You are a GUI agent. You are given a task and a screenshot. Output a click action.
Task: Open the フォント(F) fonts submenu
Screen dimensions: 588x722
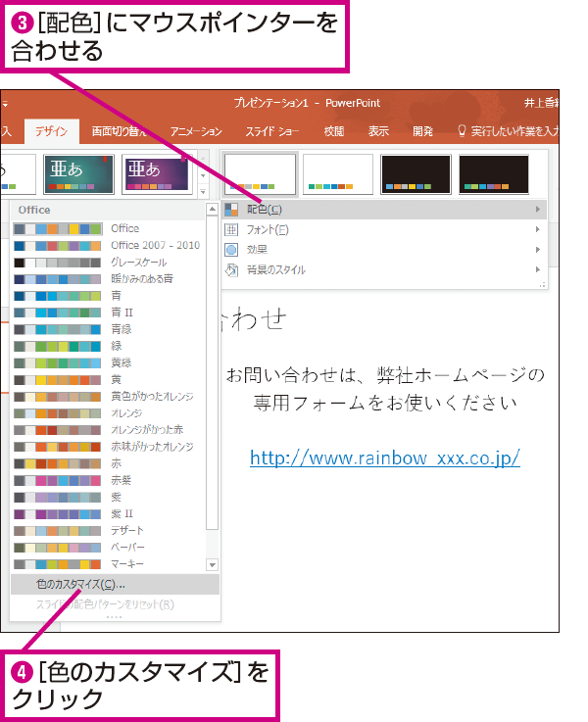(384, 229)
